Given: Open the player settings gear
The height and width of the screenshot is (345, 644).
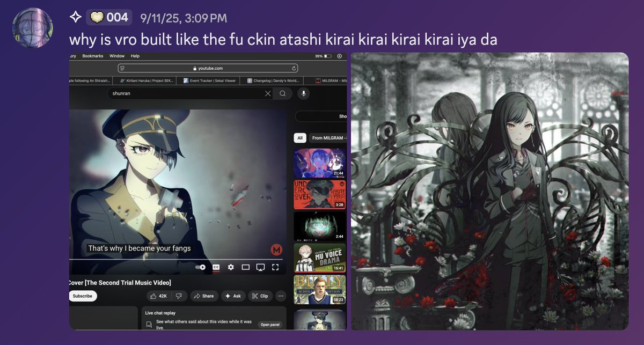Looking at the screenshot, I should coord(231,267).
